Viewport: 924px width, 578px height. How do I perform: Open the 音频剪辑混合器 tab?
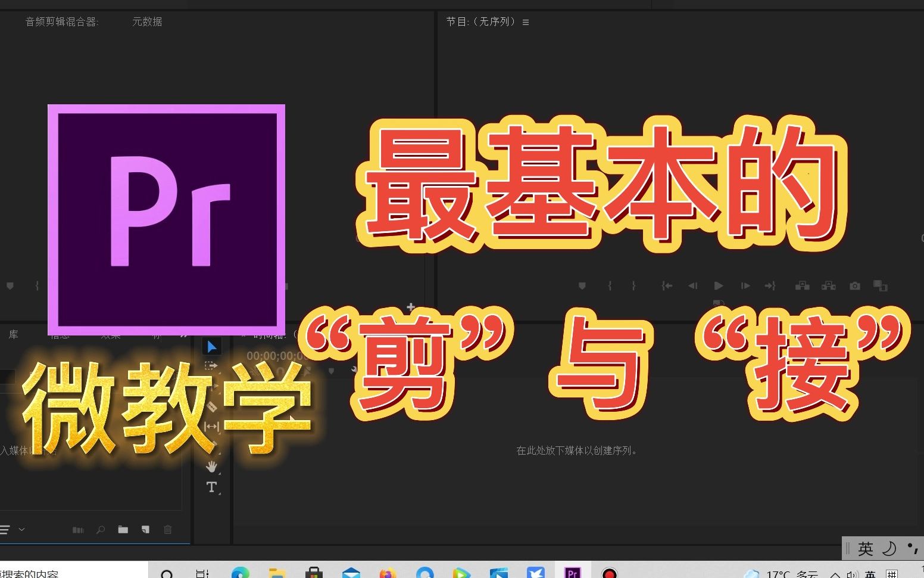pyautogui.click(x=62, y=21)
